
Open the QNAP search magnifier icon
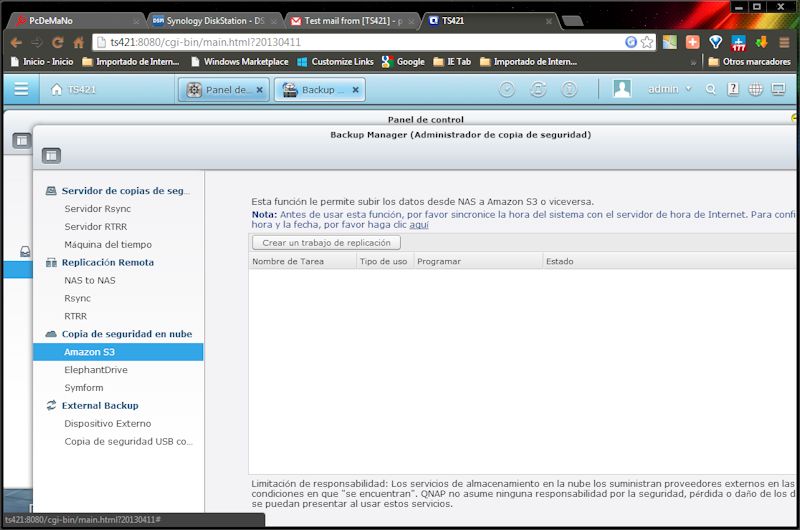point(710,89)
